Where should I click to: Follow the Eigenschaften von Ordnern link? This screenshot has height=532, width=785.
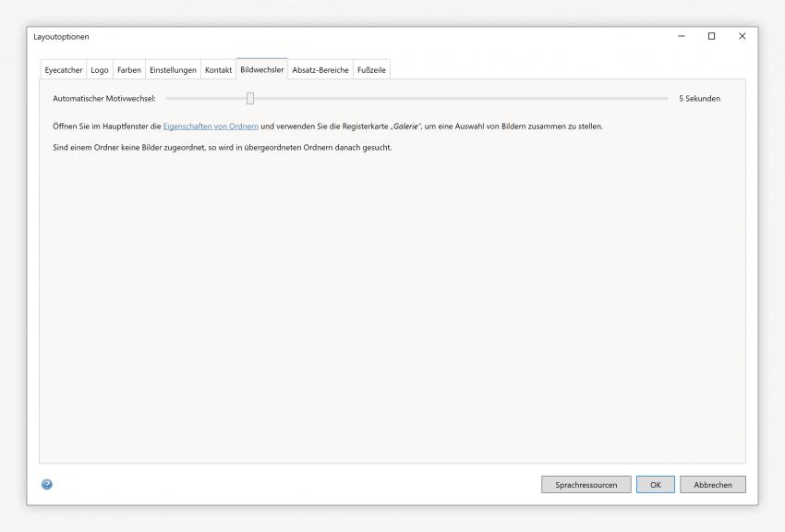(x=211, y=126)
